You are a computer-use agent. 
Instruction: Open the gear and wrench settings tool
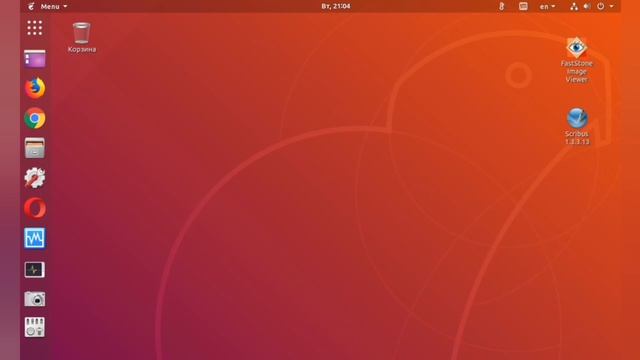(x=35, y=178)
